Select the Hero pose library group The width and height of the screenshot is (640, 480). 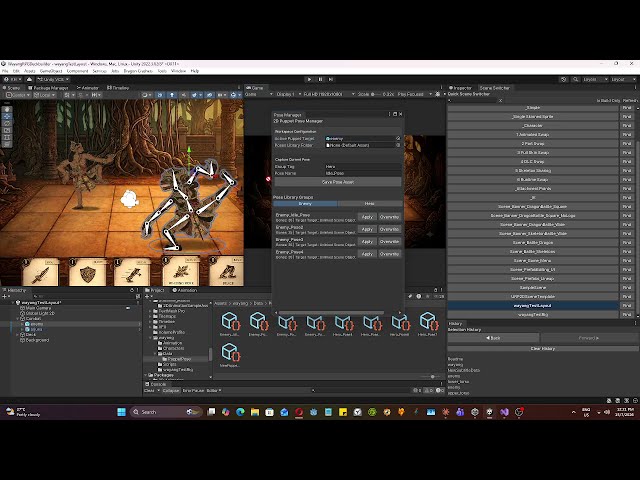coord(369,203)
